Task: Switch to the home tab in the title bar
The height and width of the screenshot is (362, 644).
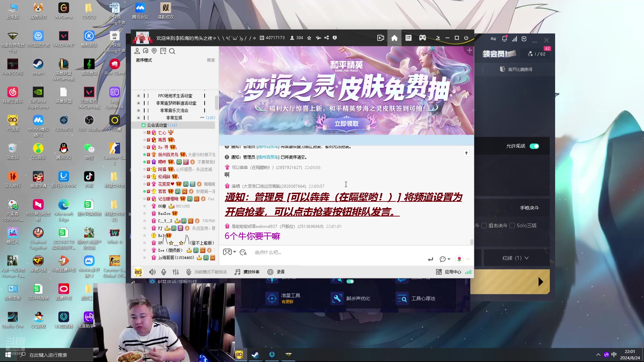Action: pyautogui.click(x=394, y=38)
